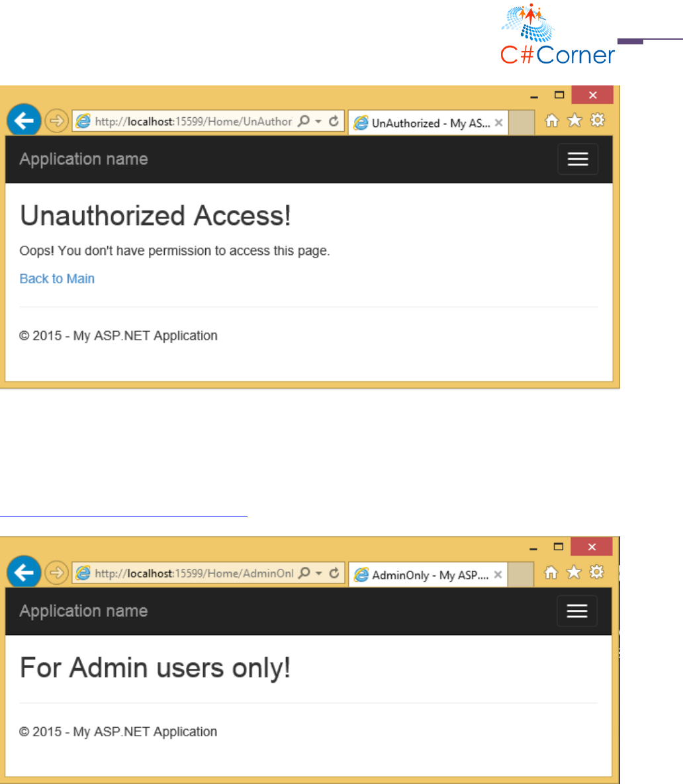Click forward arrow in the AdminOnly window

pyautogui.click(x=56, y=573)
